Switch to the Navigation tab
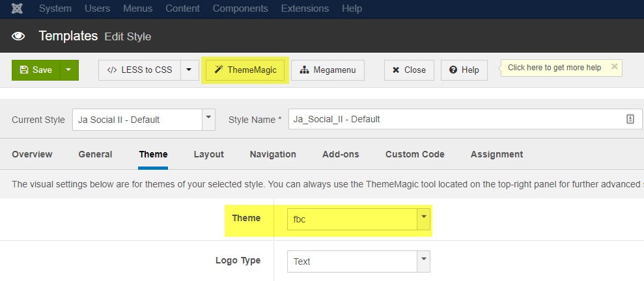 [x=273, y=154]
